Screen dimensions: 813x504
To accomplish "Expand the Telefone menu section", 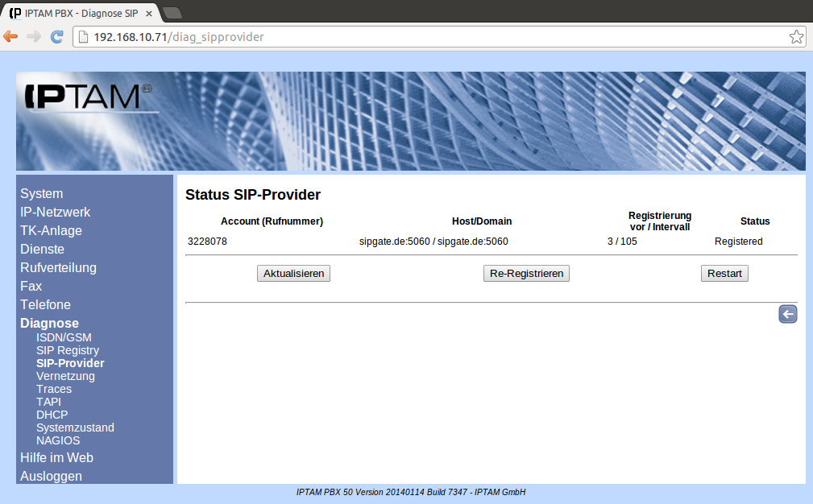I will click(x=45, y=304).
